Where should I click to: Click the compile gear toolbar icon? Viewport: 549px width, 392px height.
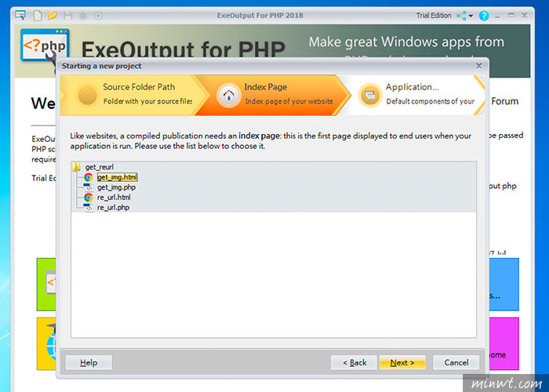[x=83, y=16]
